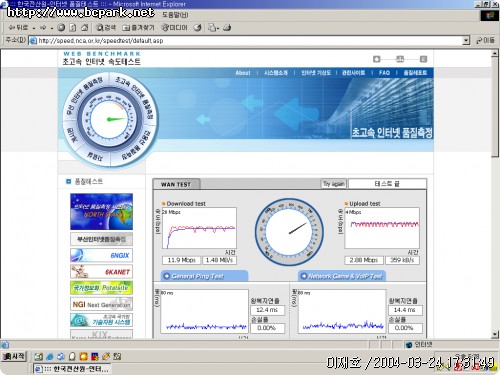Launch Internet Explorer from quick launch

point(50,356)
